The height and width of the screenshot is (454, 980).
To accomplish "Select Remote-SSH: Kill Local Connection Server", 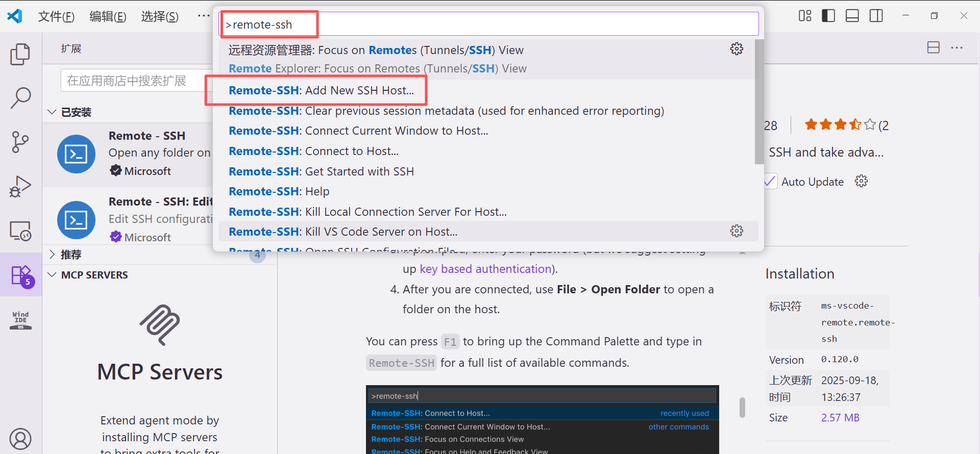I will [488, 212].
